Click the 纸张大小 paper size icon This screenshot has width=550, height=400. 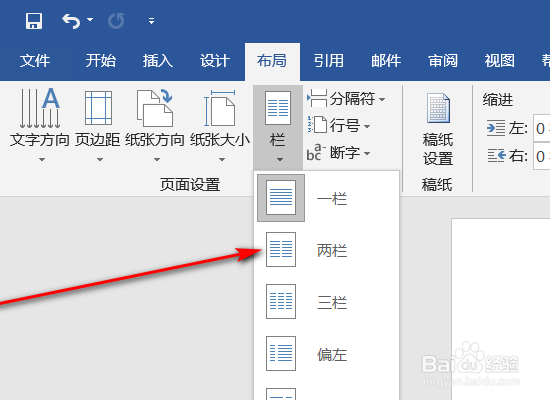point(220,108)
